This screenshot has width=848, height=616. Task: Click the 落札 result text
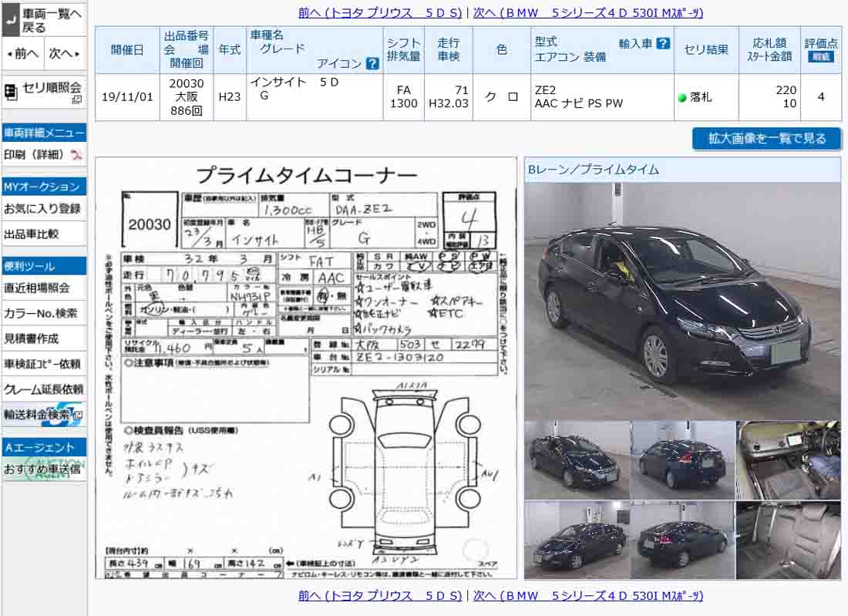pyautogui.click(x=701, y=97)
